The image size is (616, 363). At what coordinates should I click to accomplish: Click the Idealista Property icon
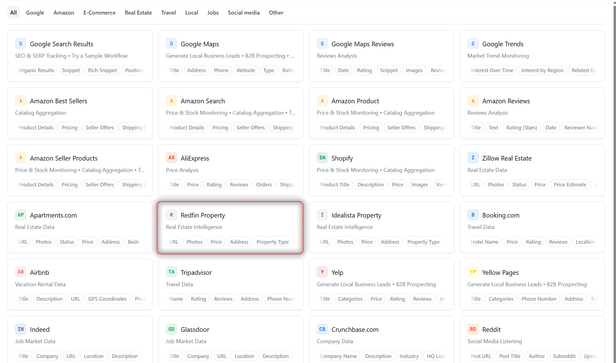(x=322, y=215)
